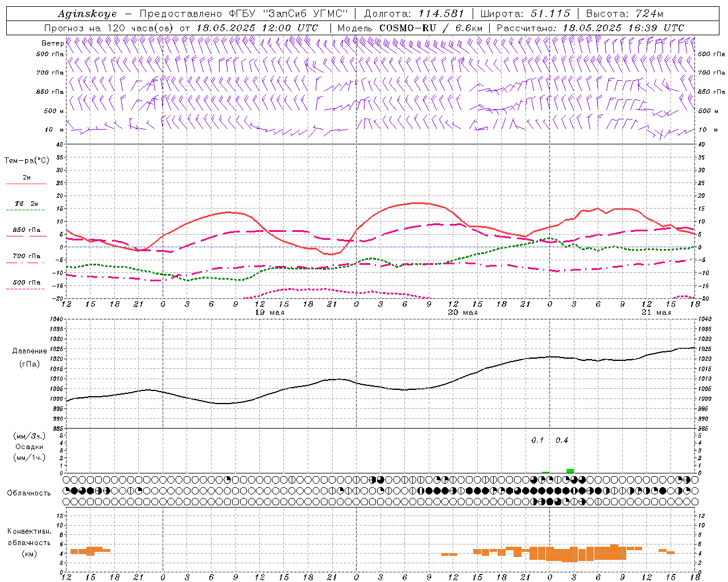Image resolution: width=728 pixels, height=582 pixels.
Task: Click the longitude value 114.581
Action: 441,14
